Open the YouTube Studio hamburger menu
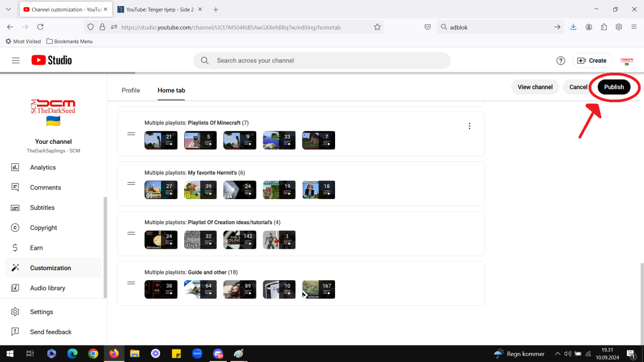 pos(16,60)
